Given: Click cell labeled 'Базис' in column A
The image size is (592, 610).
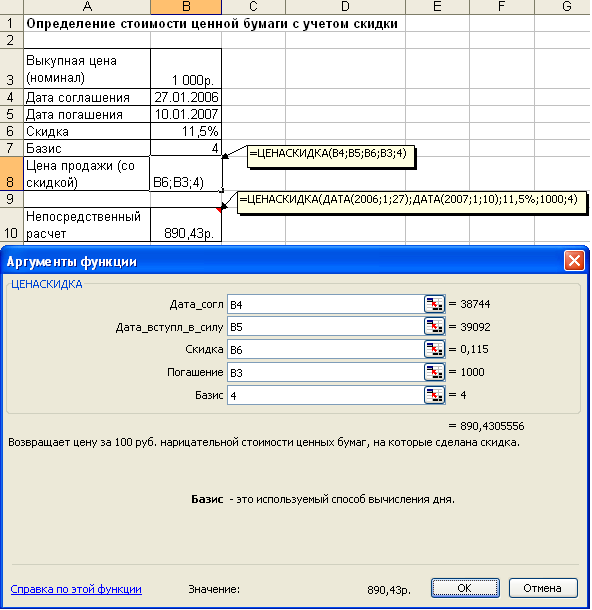Looking at the screenshot, I should [87, 148].
